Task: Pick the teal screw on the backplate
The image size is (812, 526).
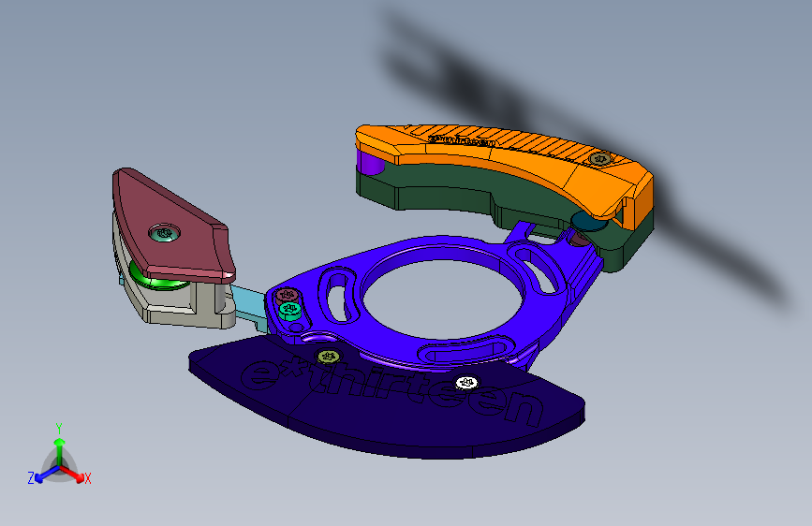Action: tap(289, 310)
